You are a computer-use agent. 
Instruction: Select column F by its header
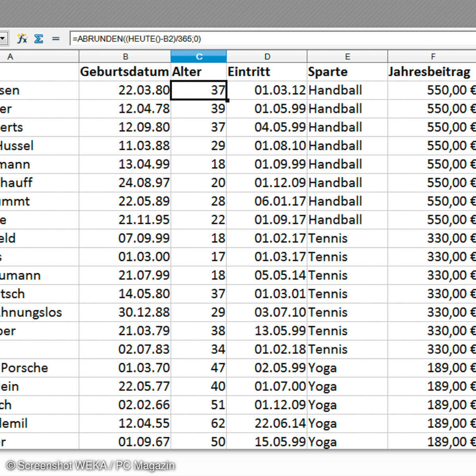tap(433, 56)
